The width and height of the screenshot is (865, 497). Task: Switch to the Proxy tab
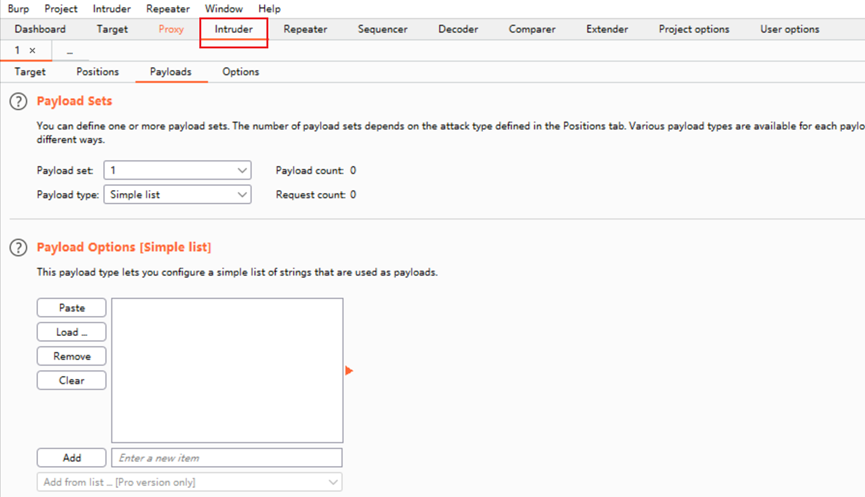171,29
